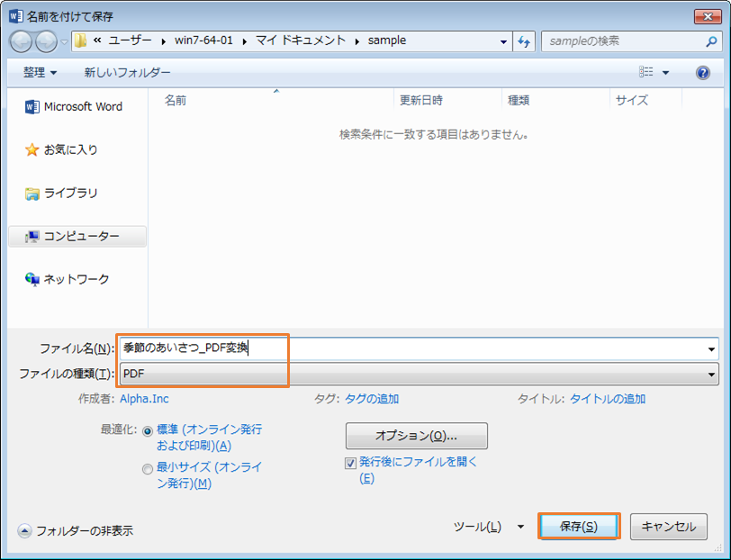Open the 整理 menu
Viewport: 731px width, 560px height.
point(41,72)
